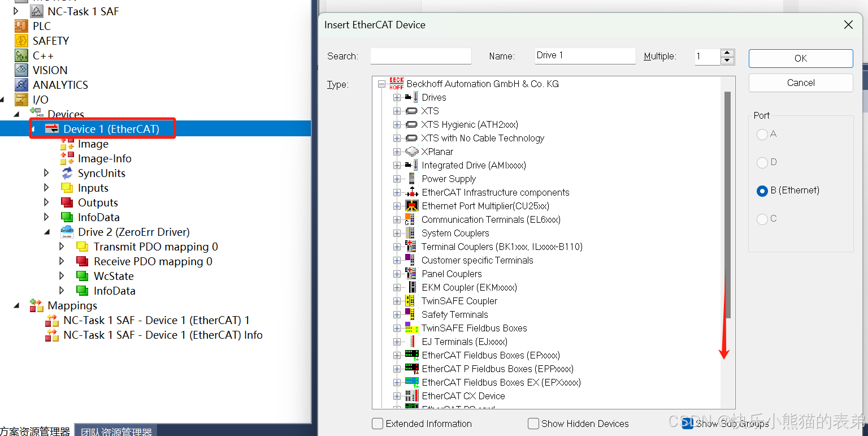Click the red Outputs icon
This screenshot has width=868, height=436.
(x=67, y=202)
